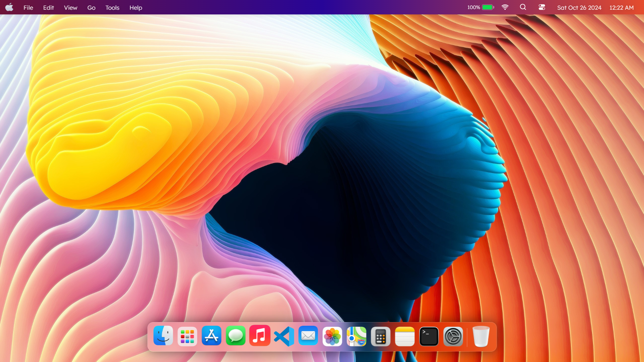This screenshot has height=362, width=644.
Task: Launch Photos from the dock
Action: pyautogui.click(x=332, y=336)
